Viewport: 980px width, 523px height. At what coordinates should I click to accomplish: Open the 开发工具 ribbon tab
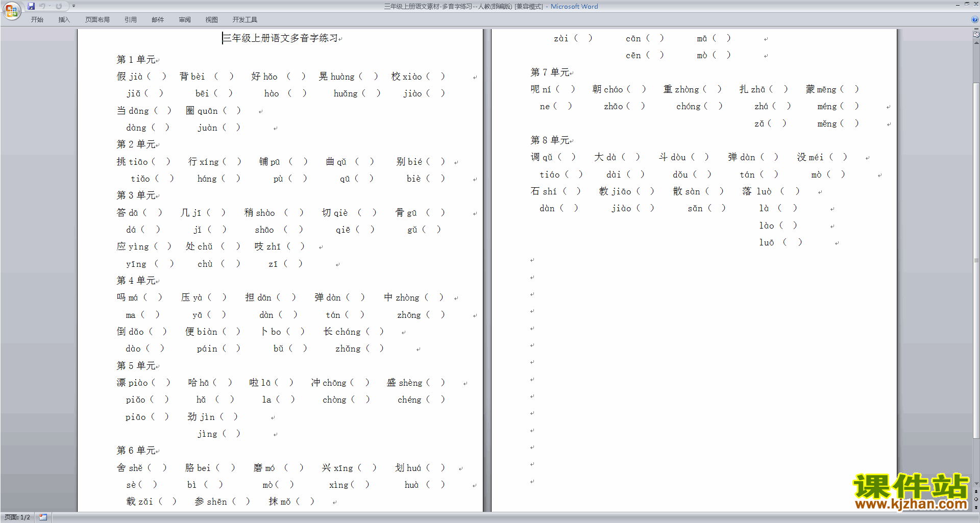(245, 19)
